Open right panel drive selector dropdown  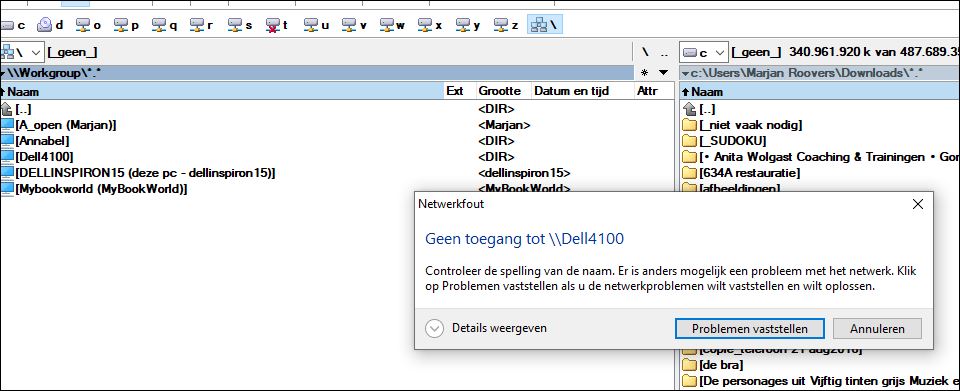click(x=704, y=53)
